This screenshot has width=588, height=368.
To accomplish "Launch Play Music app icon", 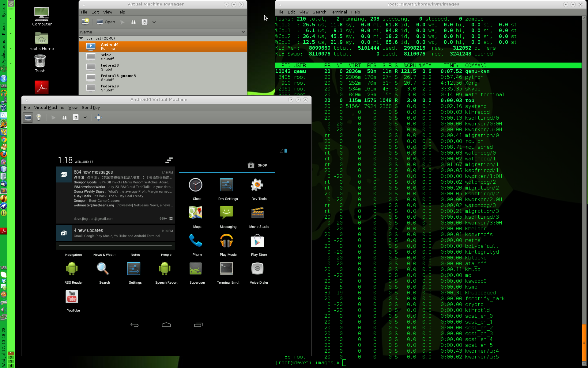I will (x=226, y=241).
